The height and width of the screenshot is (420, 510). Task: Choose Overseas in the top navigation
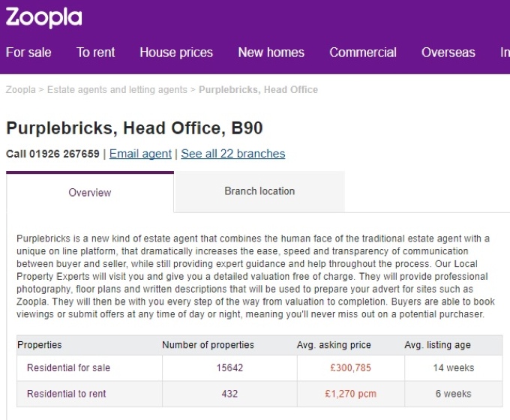click(x=448, y=52)
